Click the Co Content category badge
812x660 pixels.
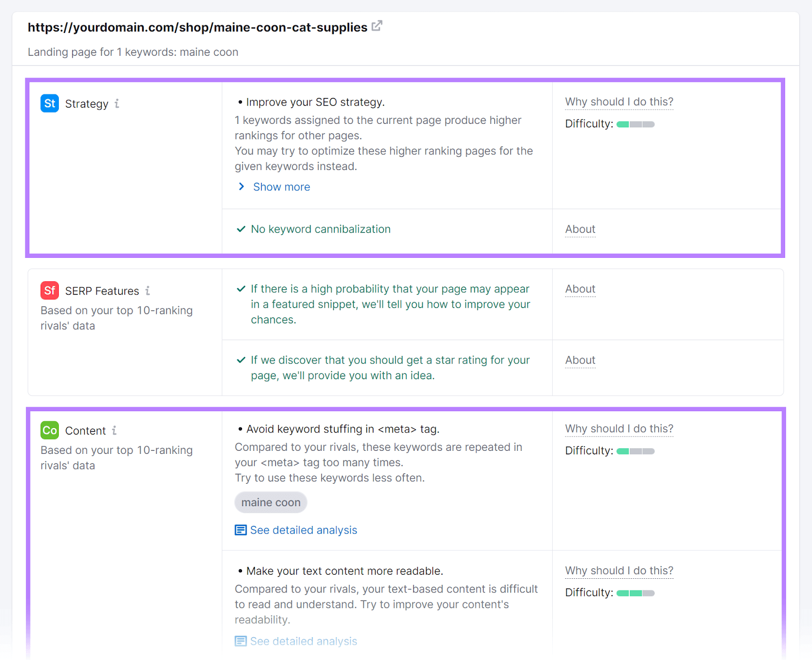pos(49,430)
